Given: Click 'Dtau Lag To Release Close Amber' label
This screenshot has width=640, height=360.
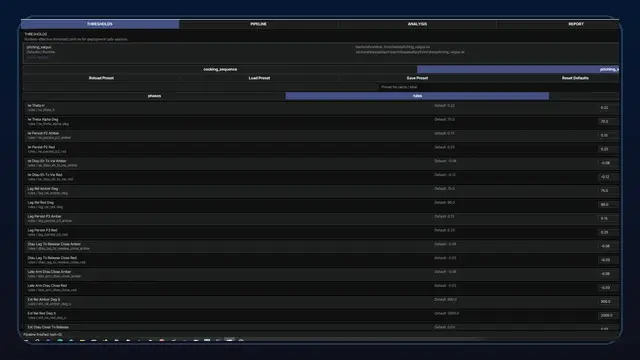Looking at the screenshot, I should tap(54, 244).
